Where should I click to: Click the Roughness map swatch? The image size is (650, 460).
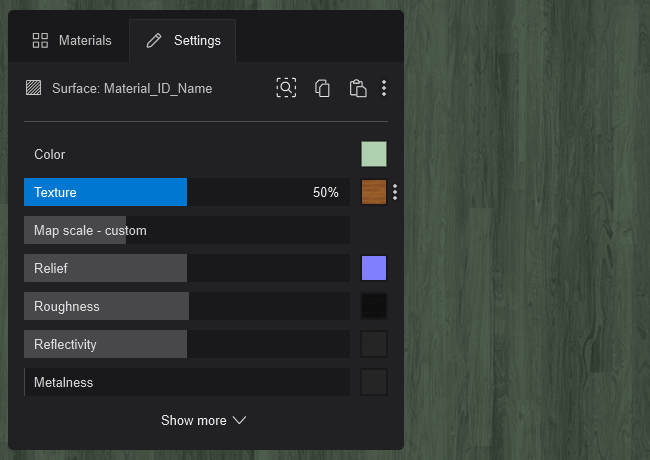point(373,306)
